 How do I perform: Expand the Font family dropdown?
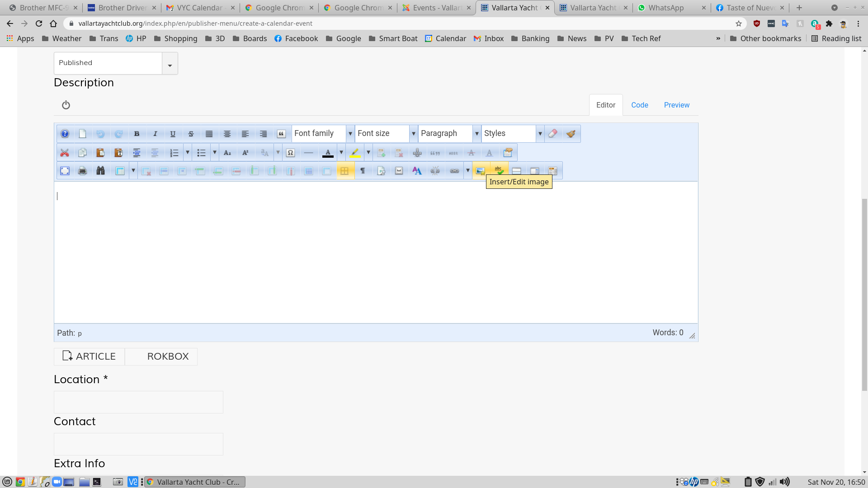tap(350, 133)
